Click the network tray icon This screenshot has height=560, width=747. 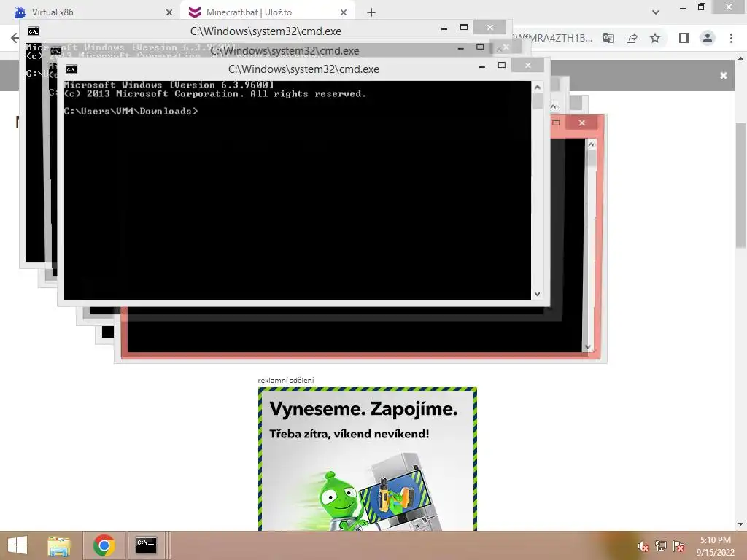(x=660, y=545)
